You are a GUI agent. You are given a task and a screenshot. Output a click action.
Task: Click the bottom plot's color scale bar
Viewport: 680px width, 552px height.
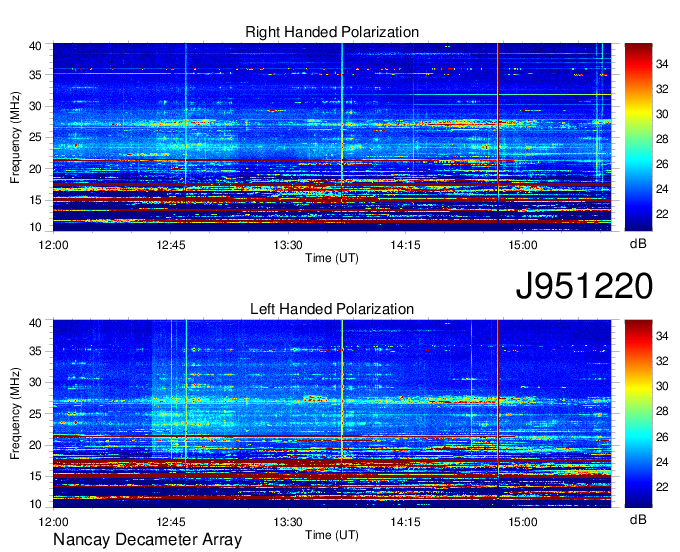click(x=638, y=414)
